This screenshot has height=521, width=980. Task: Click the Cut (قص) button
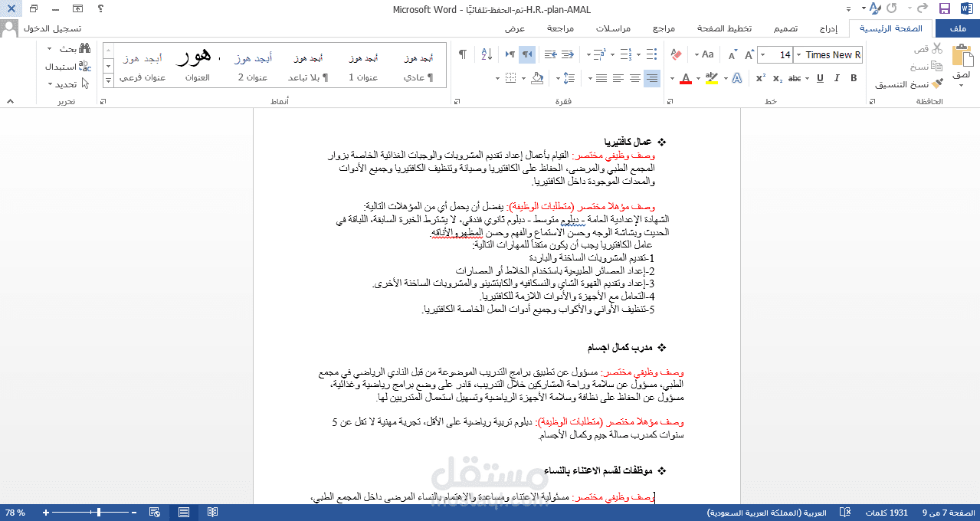926,48
